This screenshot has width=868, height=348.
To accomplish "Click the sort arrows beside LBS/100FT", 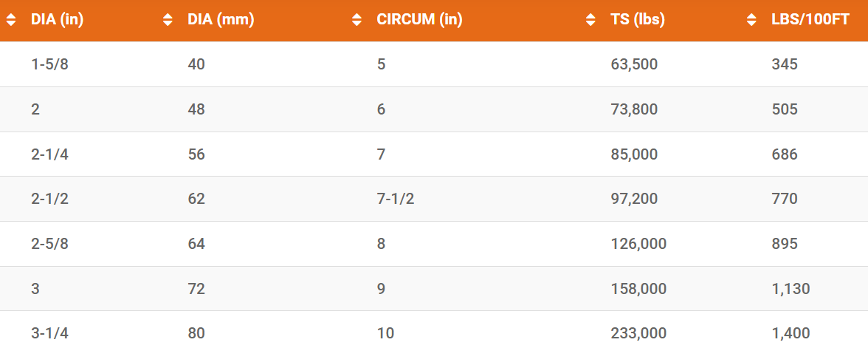I will (x=751, y=21).
